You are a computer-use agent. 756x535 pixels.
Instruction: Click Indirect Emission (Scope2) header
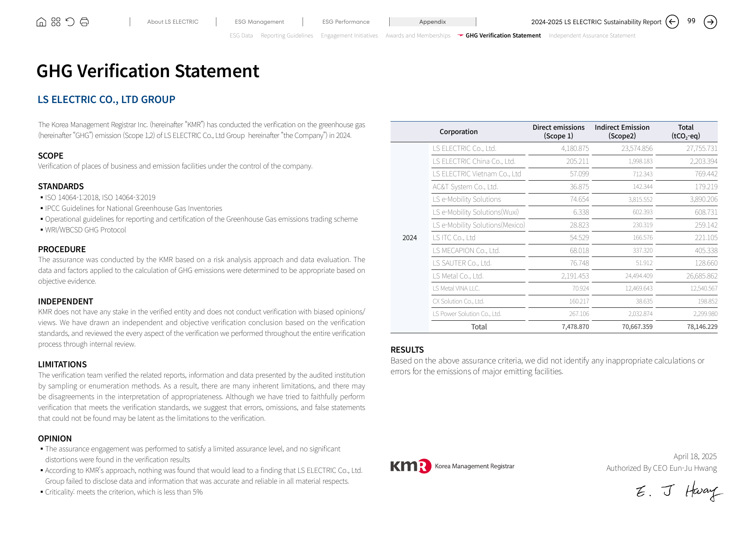[622, 132]
